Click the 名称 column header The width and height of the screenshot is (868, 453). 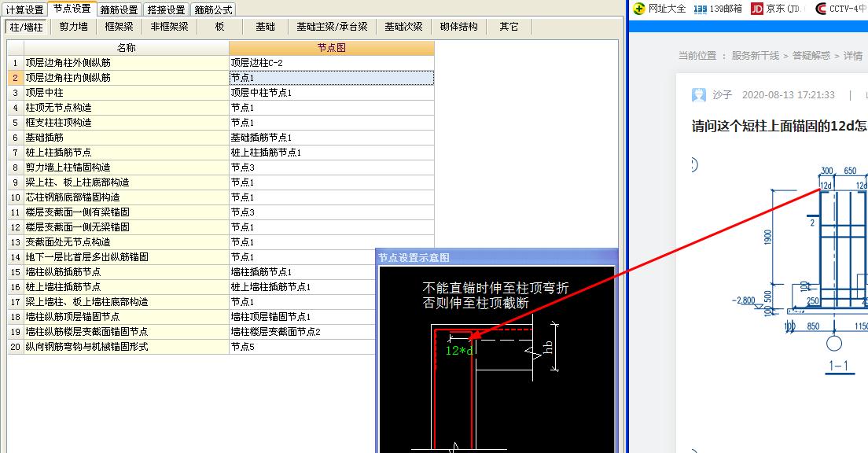pyautogui.click(x=127, y=48)
